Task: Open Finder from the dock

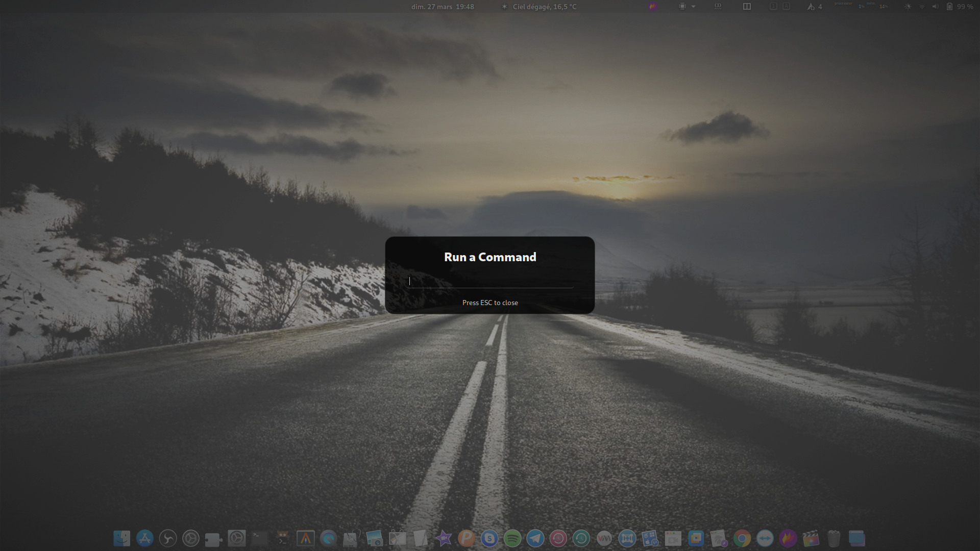Action: [x=122, y=538]
